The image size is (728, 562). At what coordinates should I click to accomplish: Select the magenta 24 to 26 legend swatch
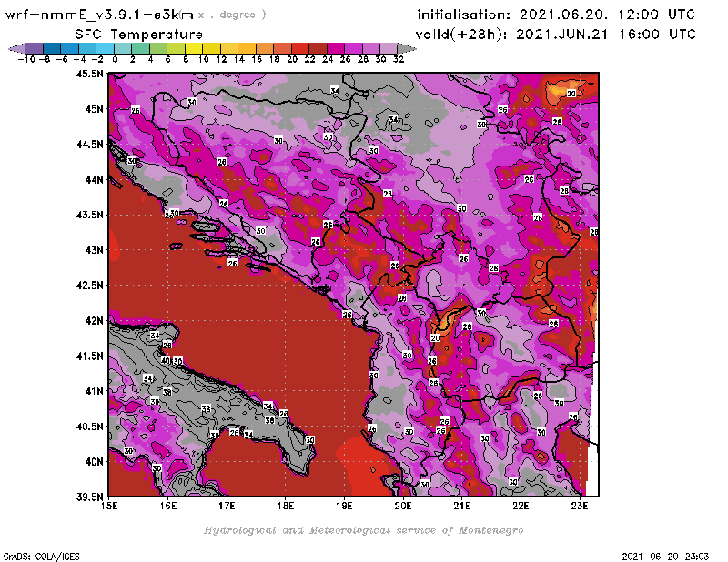pyautogui.click(x=335, y=48)
